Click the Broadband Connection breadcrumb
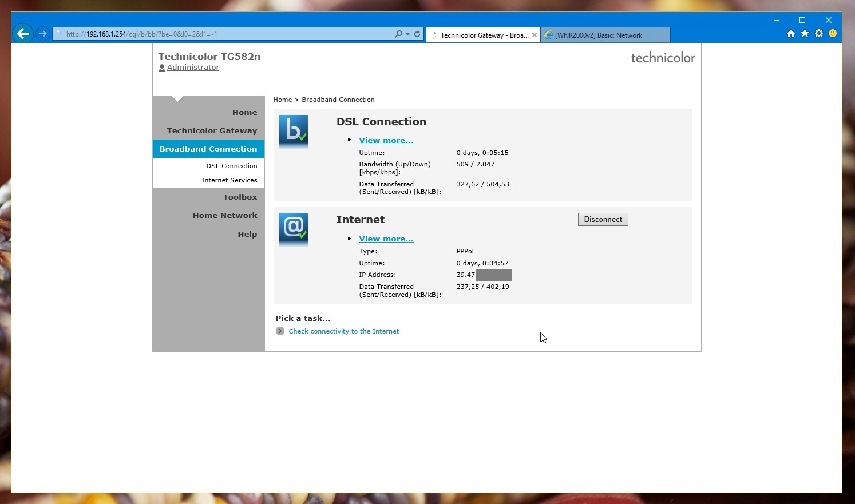Viewport: 855px width, 504px height. point(338,100)
